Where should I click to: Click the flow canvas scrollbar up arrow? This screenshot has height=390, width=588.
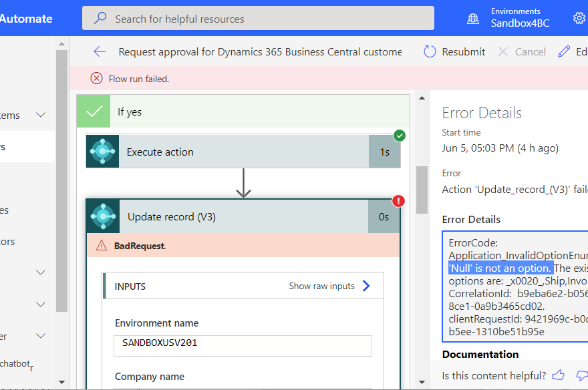422,98
